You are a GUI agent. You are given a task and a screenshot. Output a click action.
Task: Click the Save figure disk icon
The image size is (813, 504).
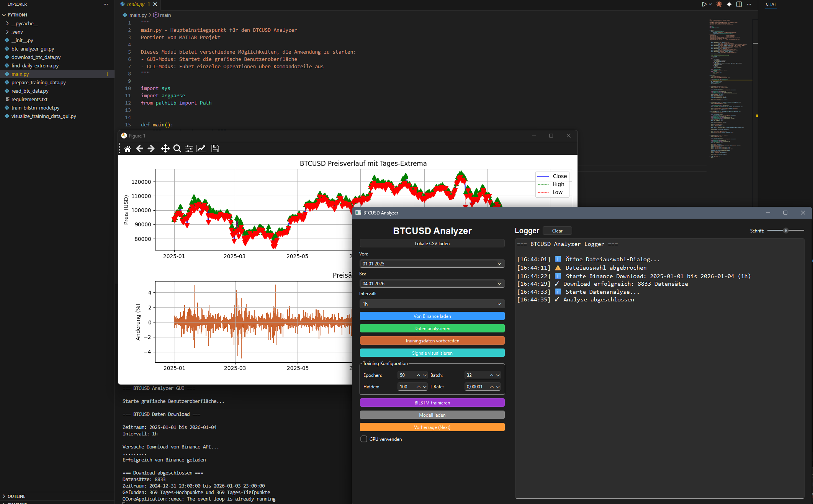[215, 149]
